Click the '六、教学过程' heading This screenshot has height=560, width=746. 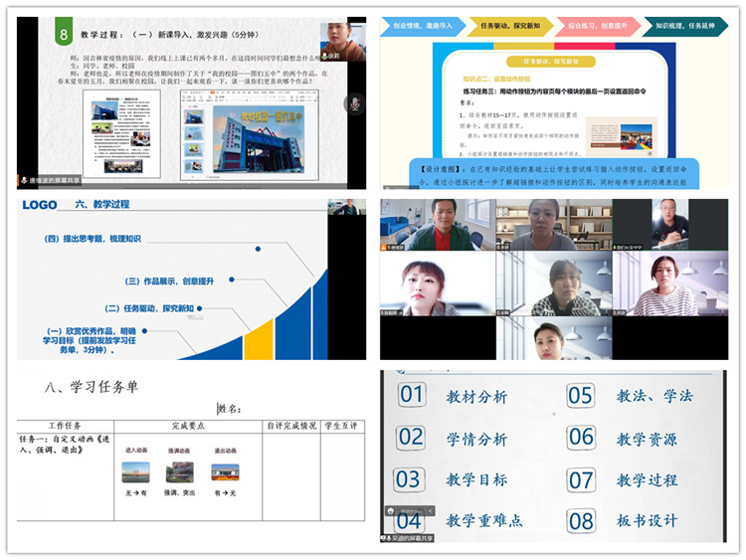(102, 204)
